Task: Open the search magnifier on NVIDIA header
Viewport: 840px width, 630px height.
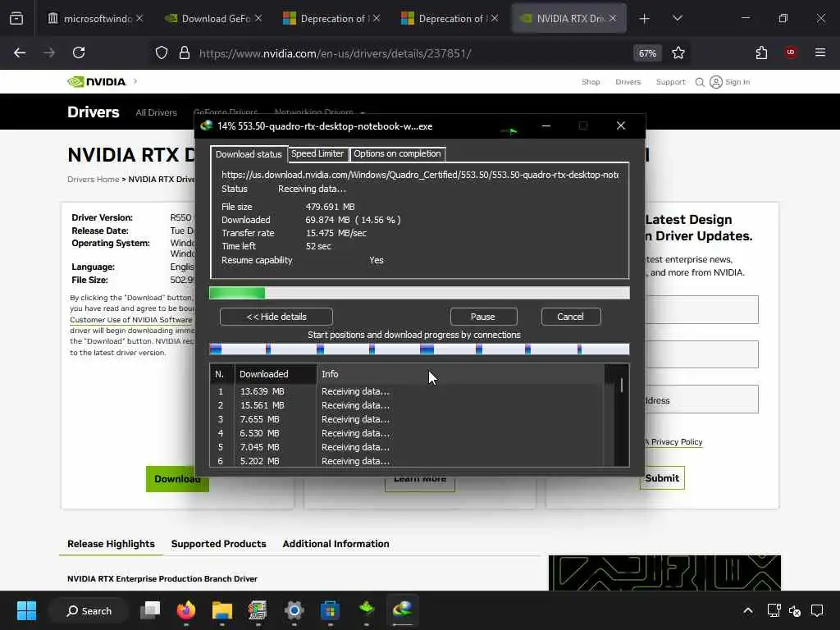Action: click(x=700, y=82)
